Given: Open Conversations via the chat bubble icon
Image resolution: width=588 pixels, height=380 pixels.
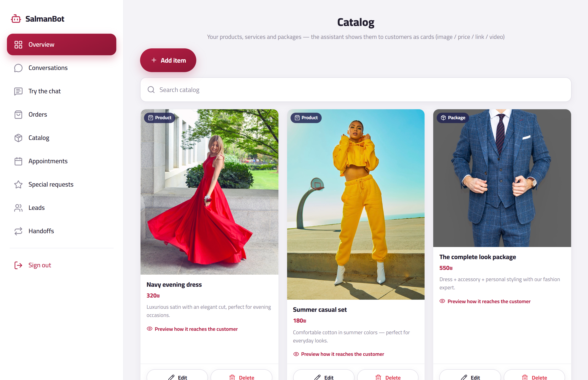Looking at the screenshot, I should coord(18,68).
